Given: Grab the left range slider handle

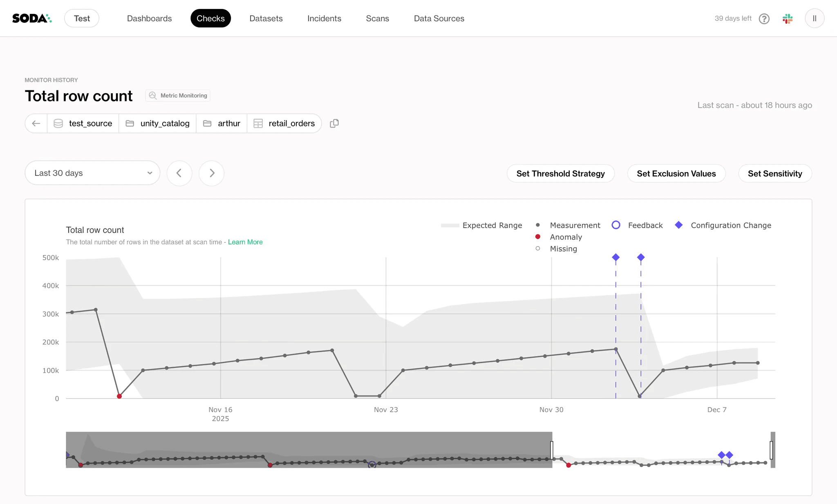Looking at the screenshot, I should pos(552,450).
